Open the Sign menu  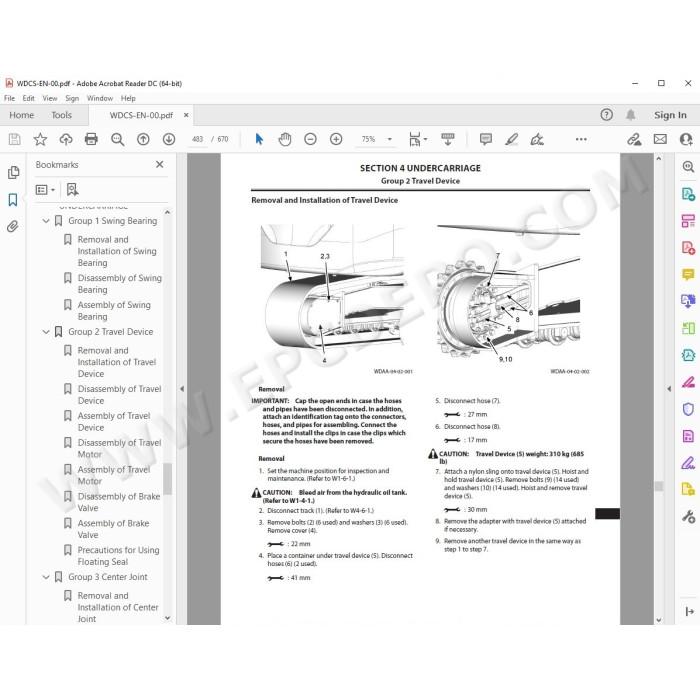coord(72,98)
